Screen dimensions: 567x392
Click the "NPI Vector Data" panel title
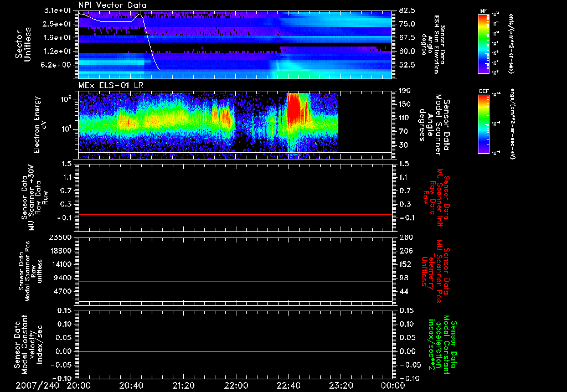pos(112,5)
